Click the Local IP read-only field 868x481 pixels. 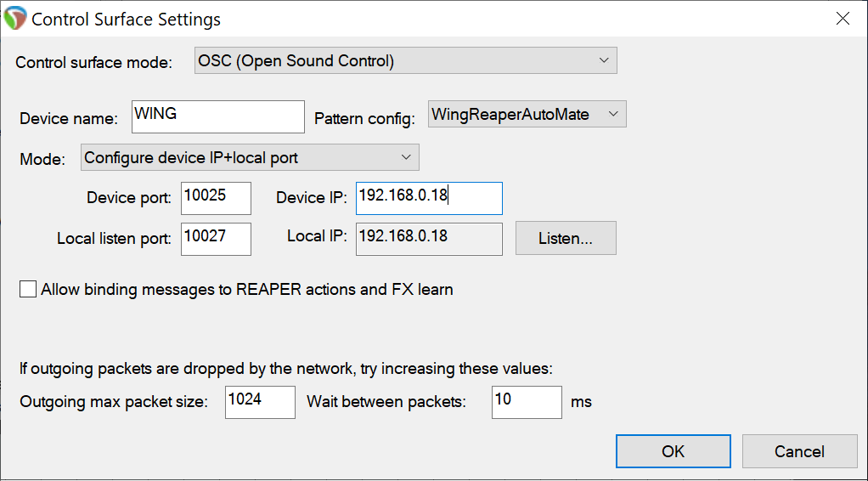pyautogui.click(x=429, y=239)
